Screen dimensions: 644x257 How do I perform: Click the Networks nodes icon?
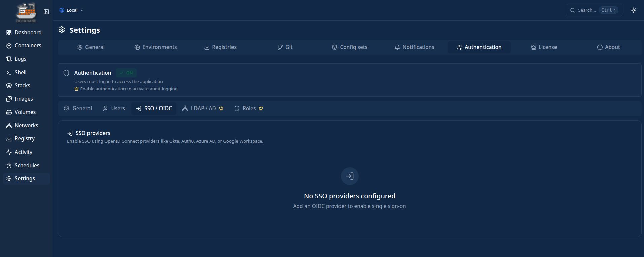click(x=9, y=126)
